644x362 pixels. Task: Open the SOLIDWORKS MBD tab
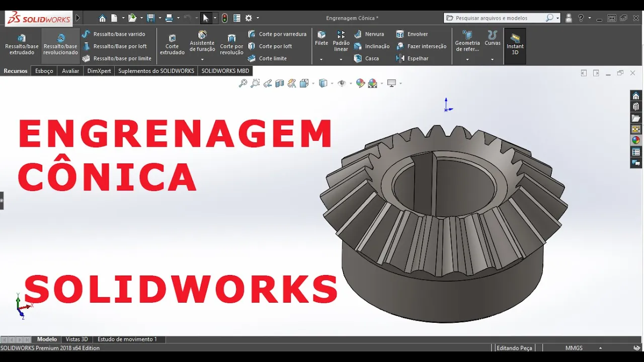coord(225,71)
